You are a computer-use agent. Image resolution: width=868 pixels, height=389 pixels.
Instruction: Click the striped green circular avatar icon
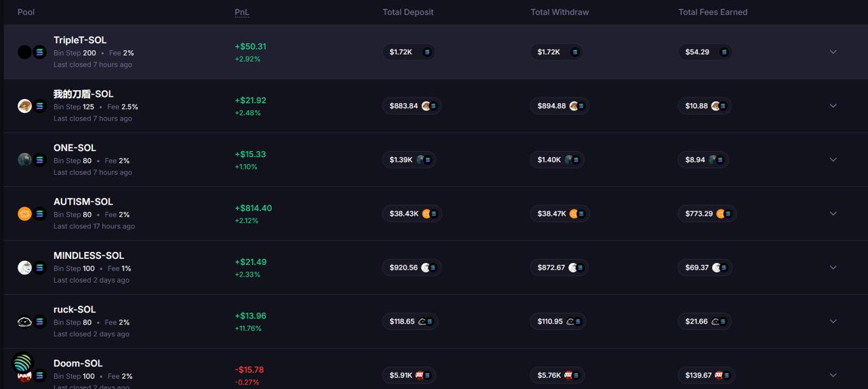[23, 363]
